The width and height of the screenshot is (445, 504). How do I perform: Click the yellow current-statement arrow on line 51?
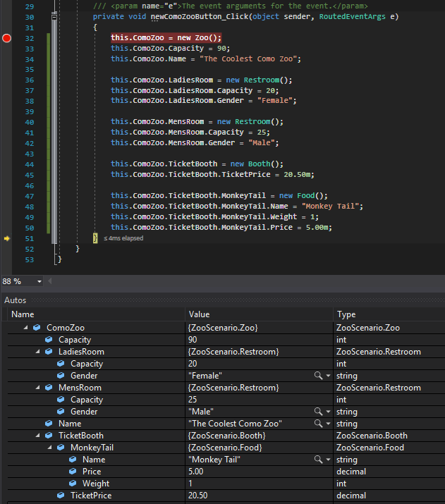pos(7,239)
